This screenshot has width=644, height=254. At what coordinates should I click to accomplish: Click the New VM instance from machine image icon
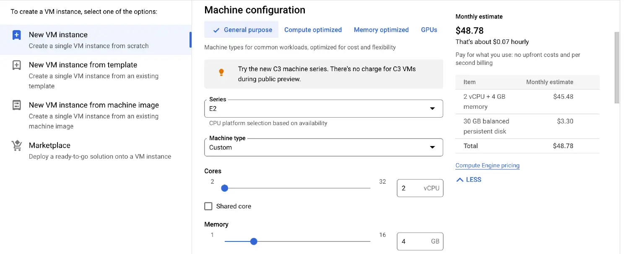tap(16, 105)
